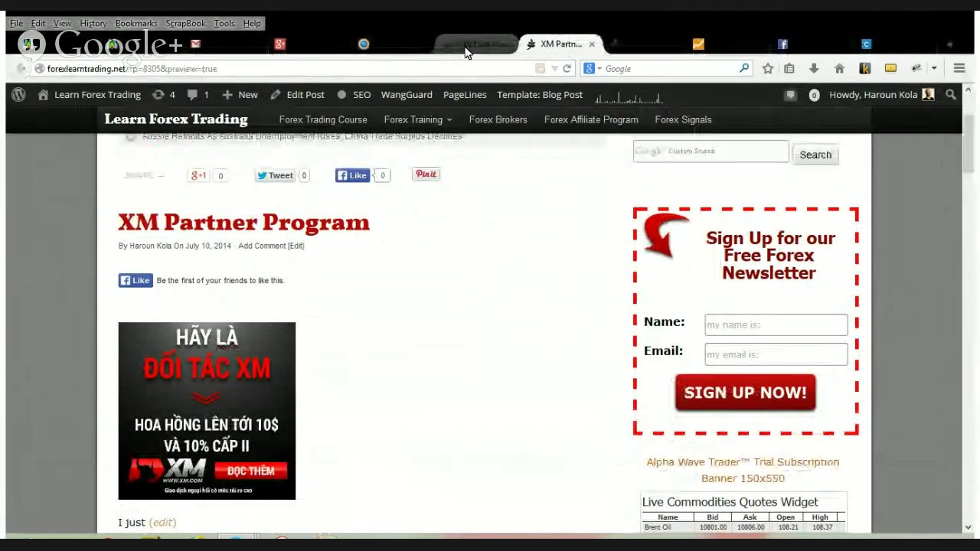
Task: Click the admin bar search magnifier
Action: pos(951,95)
